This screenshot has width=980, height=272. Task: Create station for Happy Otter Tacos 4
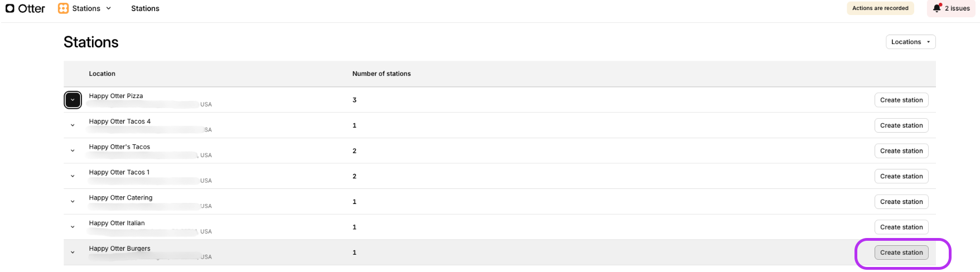click(901, 125)
